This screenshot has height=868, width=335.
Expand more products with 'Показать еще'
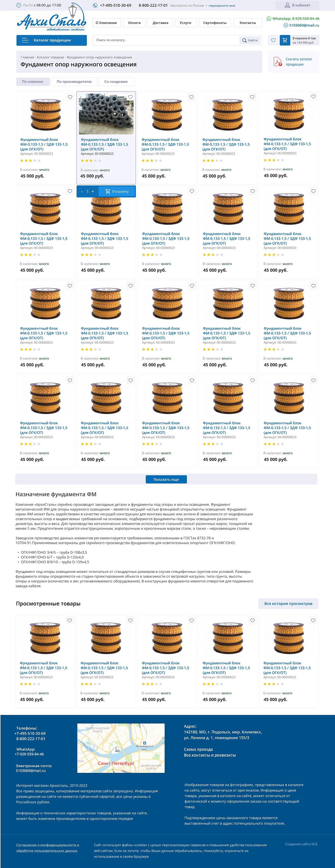click(166, 480)
